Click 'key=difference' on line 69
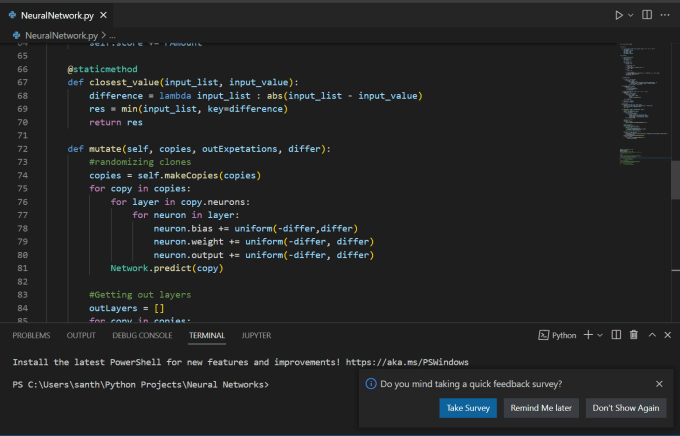This screenshot has width=680, height=436. [245, 109]
